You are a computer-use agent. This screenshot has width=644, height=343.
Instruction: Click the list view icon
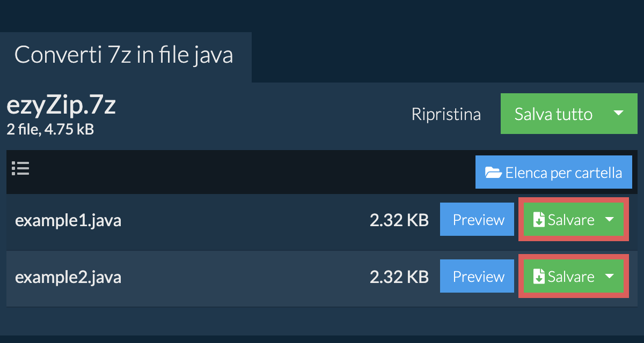point(20,169)
